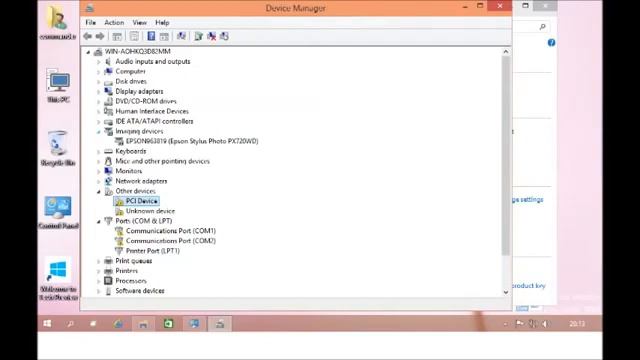Click the taskbar clock
Viewport: 640px width, 360px height.
coord(577,324)
